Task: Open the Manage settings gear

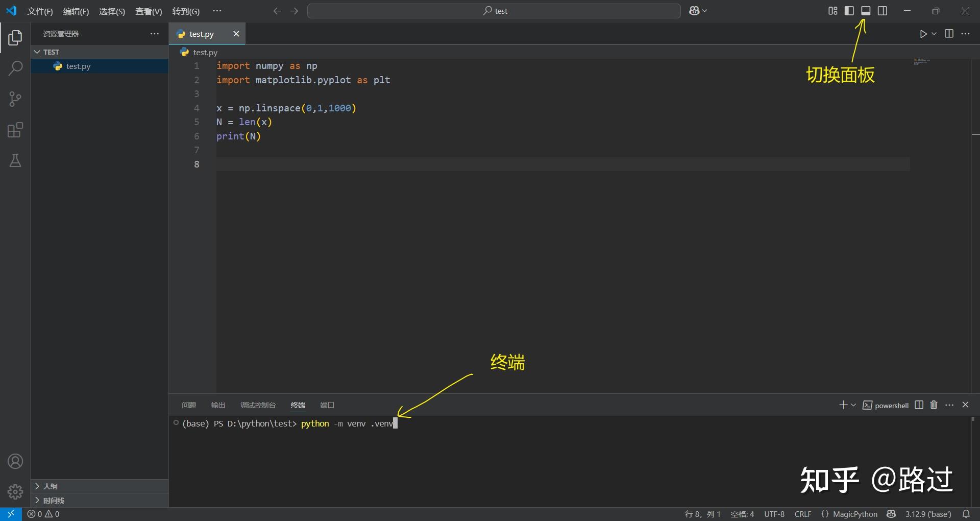Action: coord(15,492)
